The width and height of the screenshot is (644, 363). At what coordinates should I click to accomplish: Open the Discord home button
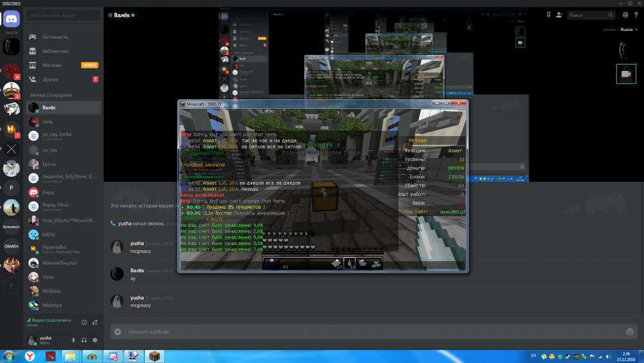tap(12, 19)
